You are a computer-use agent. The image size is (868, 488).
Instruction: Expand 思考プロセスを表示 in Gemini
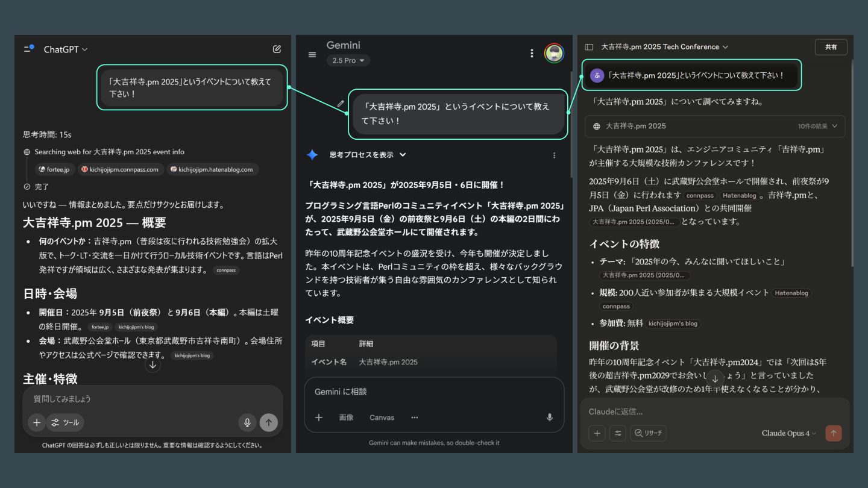(x=368, y=155)
